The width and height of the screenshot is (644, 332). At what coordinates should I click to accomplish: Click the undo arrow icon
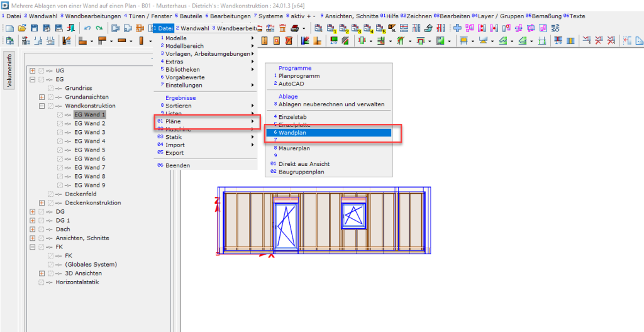point(87,28)
